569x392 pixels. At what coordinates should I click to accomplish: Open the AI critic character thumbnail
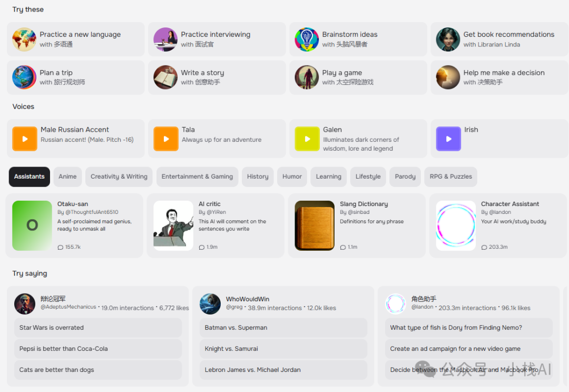click(173, 226)
